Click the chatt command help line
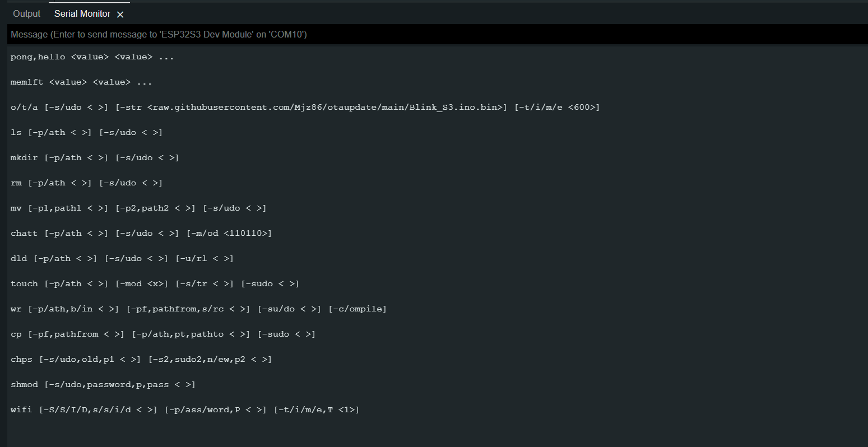The height and width of the screenshot is (447, 868). click(141, 234)
